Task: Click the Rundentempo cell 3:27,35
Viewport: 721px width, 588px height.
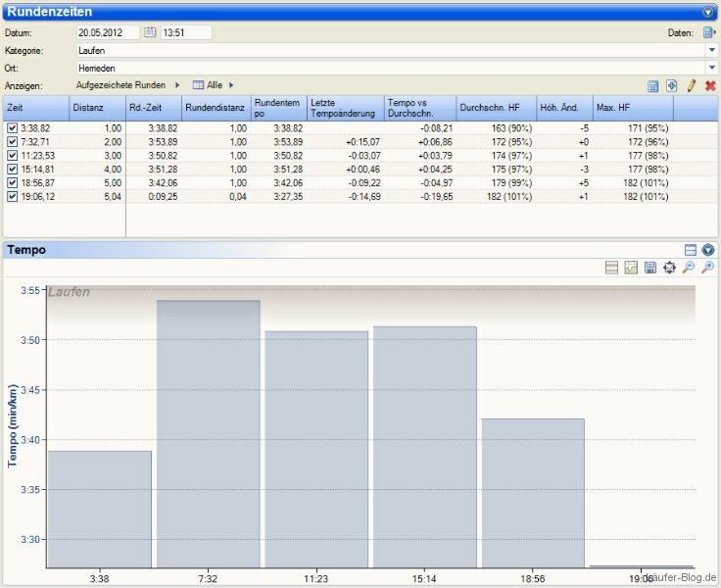Action: click(x=288, y=196)
